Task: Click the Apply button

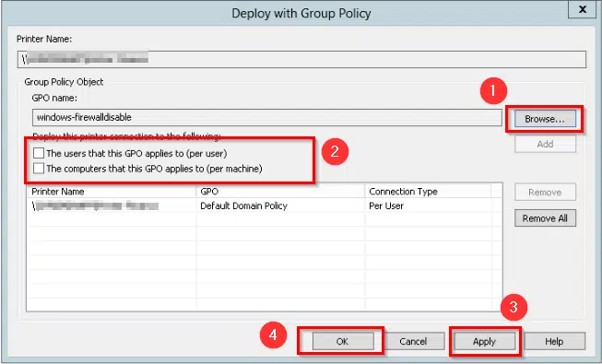Action: (x=484, y=341)
